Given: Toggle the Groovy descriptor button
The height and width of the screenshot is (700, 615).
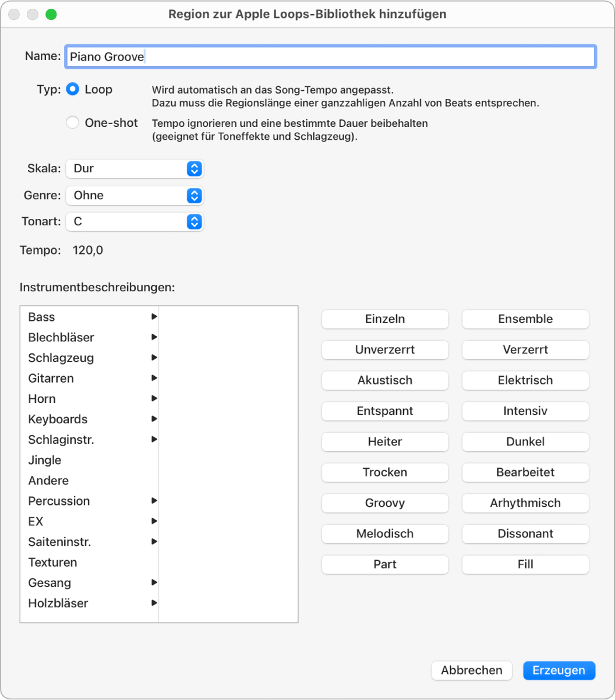Looking at the screenshot, I should click(x=385, y=503).
